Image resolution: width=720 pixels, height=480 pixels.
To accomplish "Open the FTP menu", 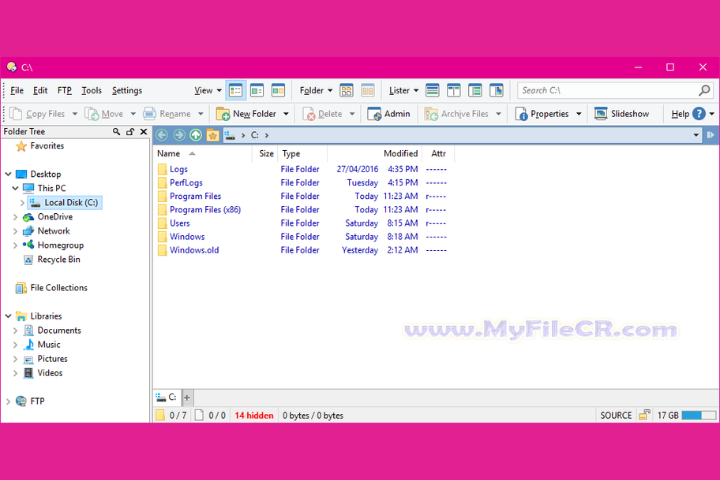I will [64, 90].
